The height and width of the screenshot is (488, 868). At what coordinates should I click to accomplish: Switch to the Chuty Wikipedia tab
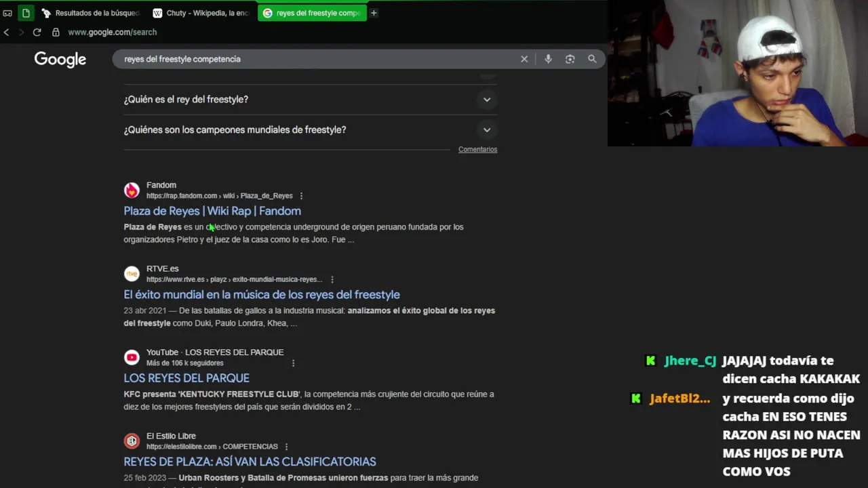tap(201, 13)
